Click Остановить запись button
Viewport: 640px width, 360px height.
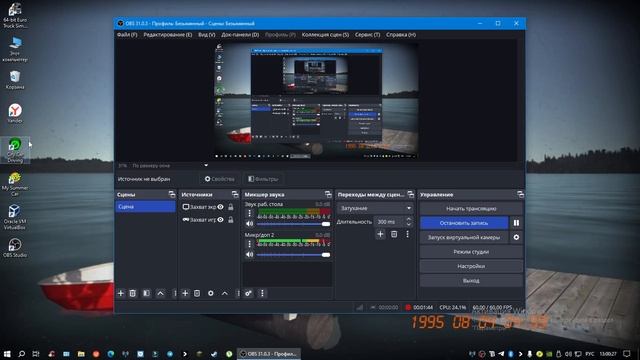point(464,223)
